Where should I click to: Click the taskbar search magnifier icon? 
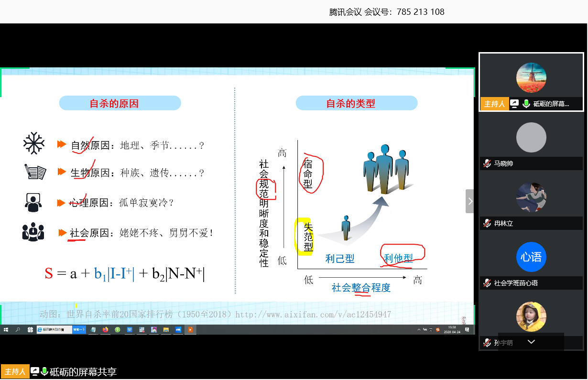pyautogui.click(x=18, y=330)
